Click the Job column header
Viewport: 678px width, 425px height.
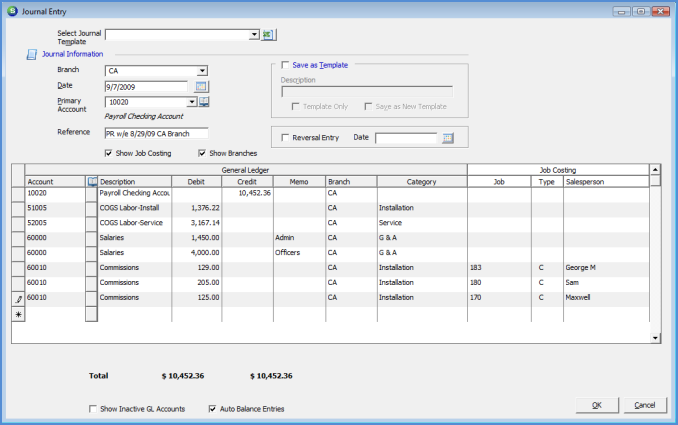(499, 182)
